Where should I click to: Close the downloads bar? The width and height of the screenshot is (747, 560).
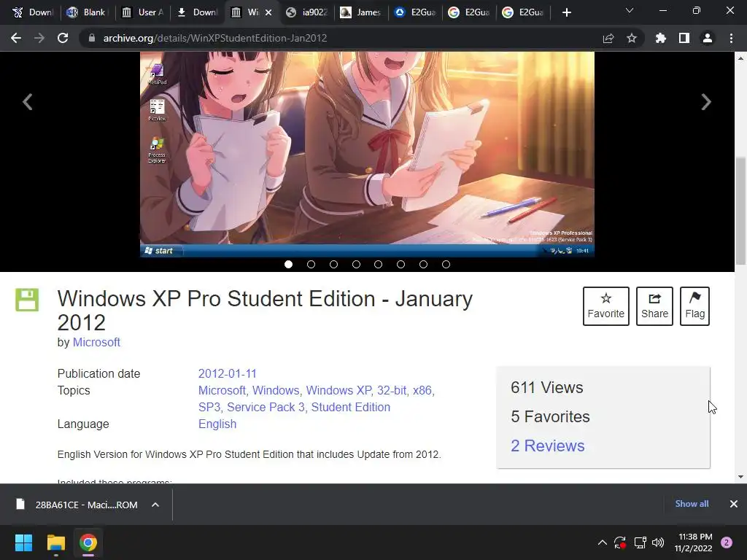[x=734, y=504]
